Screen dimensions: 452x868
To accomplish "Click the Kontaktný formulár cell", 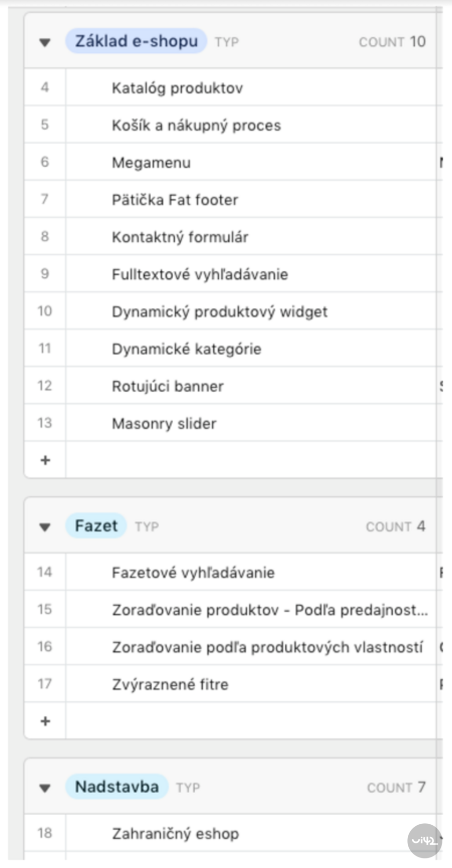I will (x=181, y=237).
